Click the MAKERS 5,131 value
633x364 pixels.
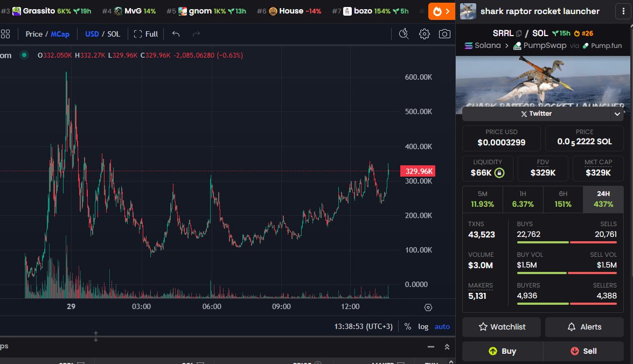(477, 296)
